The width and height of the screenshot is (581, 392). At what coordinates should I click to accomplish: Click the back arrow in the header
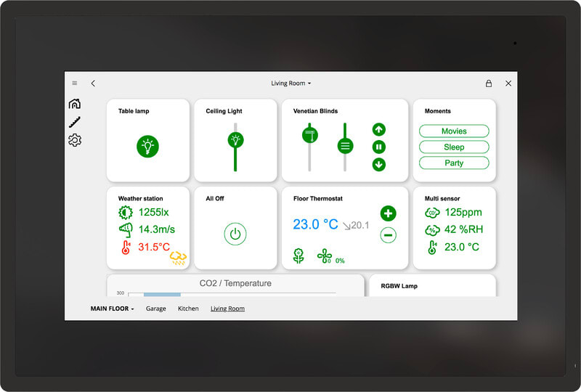pyautogui.click(x=93, y=83)
